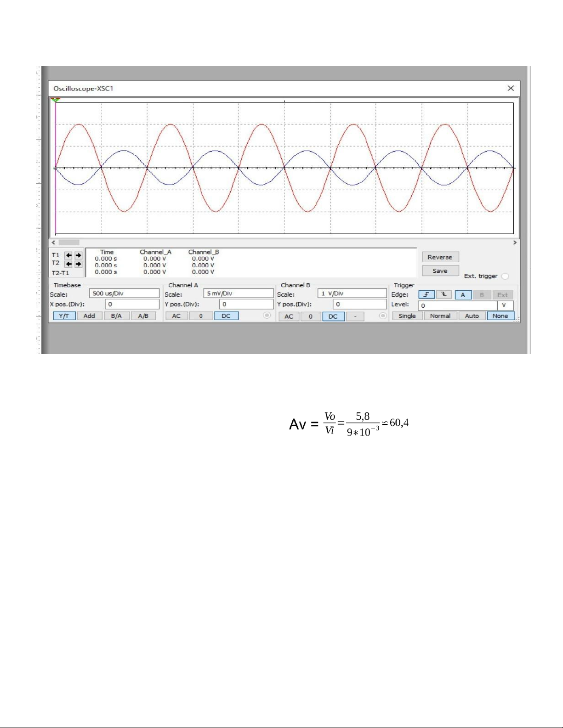Open trigger Level unit V box

point(505,305)
